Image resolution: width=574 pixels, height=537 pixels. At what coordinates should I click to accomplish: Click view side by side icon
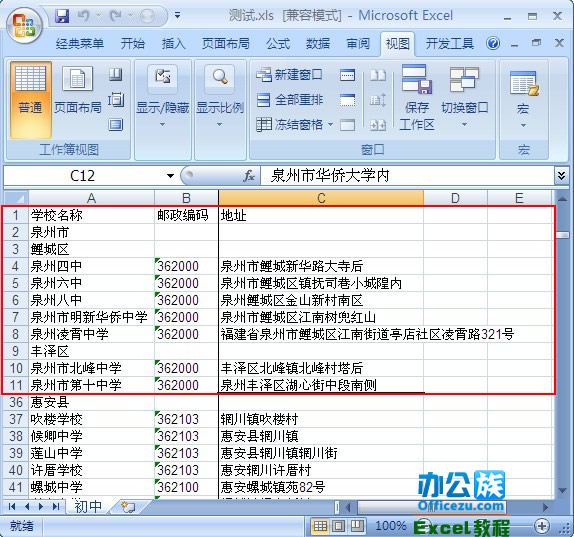click(378, 75)
